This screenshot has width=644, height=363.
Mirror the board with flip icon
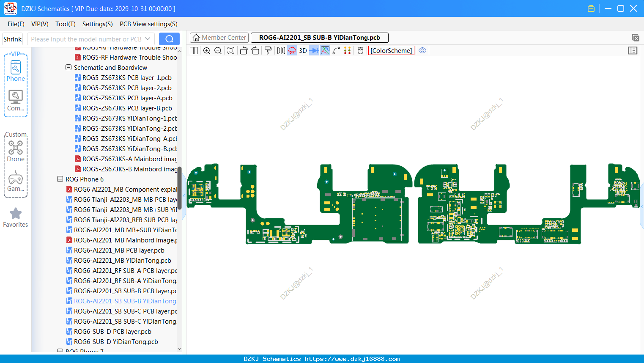click(281, 50)
